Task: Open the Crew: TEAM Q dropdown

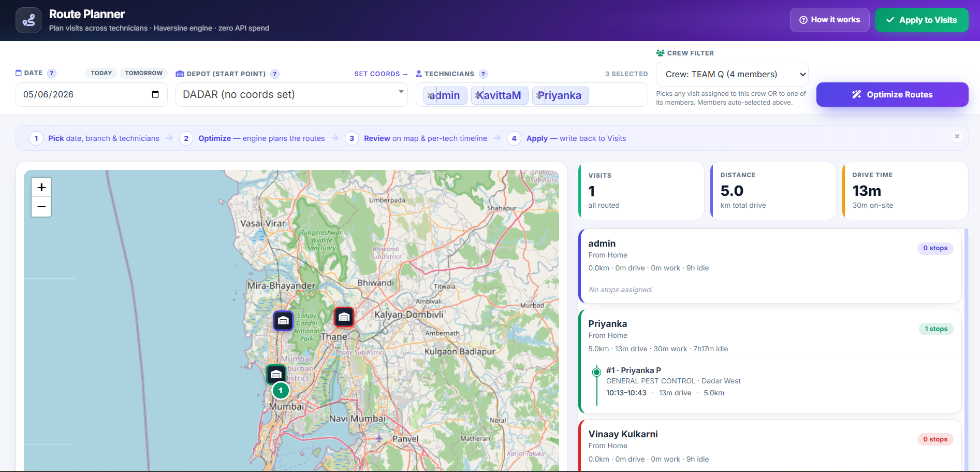Action: (732, 74)
